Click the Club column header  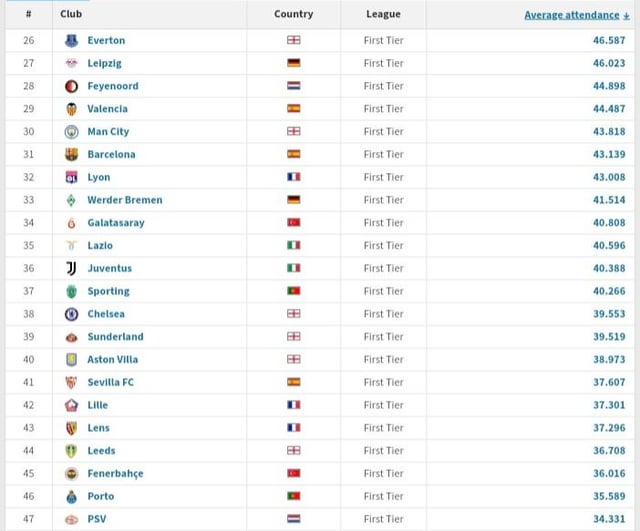click(71, 14)
